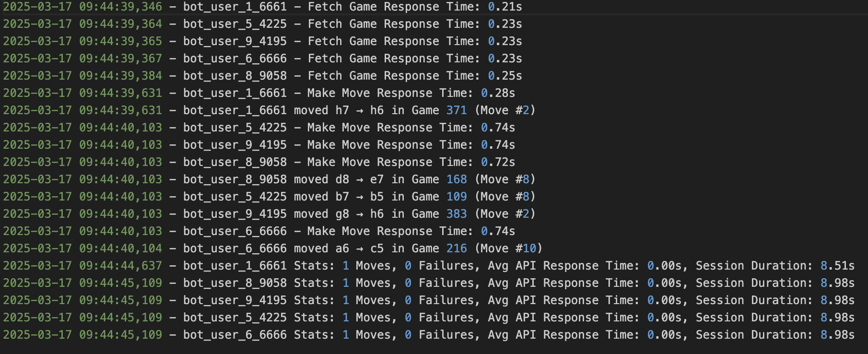Click game number 109
Viewport: 868px width, 354px height.
click(x=457, y=197)
